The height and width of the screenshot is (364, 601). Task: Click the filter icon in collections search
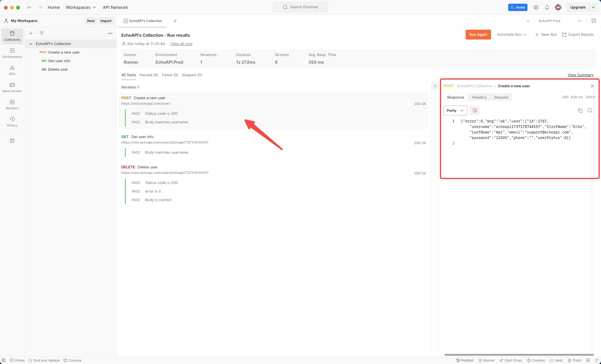(x=42, y=33)
